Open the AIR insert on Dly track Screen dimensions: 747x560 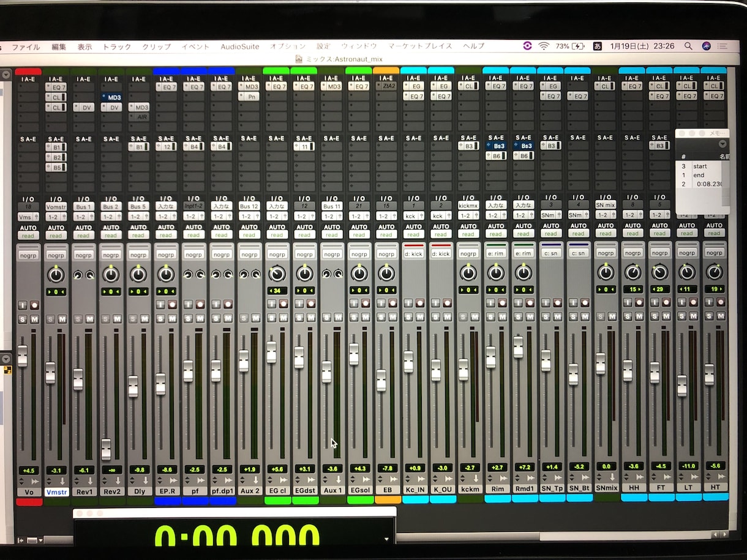point(139,117)
